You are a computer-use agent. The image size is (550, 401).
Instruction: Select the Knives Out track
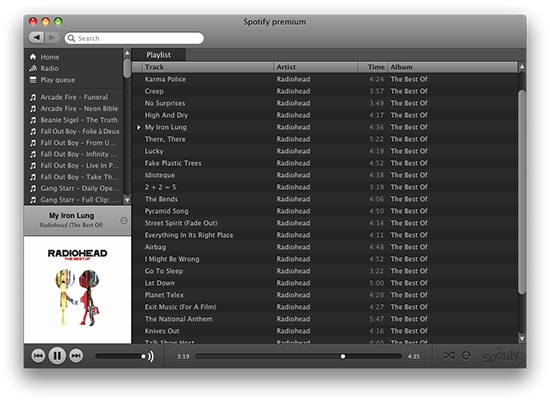pyautogui.click(x=325, y=331)
